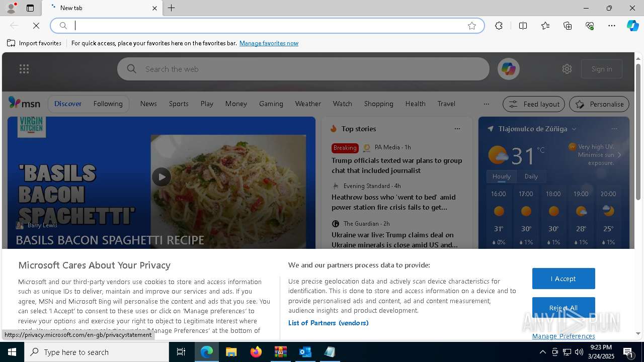Open the notification center icon
The width and height of the screenshot is (644, 362).
[628, 352]
